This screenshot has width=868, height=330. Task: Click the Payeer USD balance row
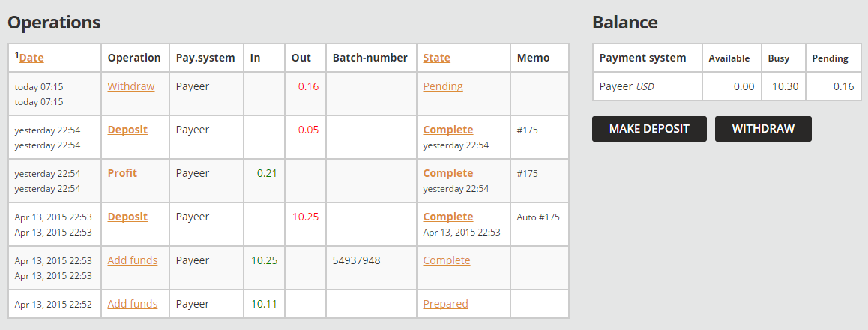[627, 86]
